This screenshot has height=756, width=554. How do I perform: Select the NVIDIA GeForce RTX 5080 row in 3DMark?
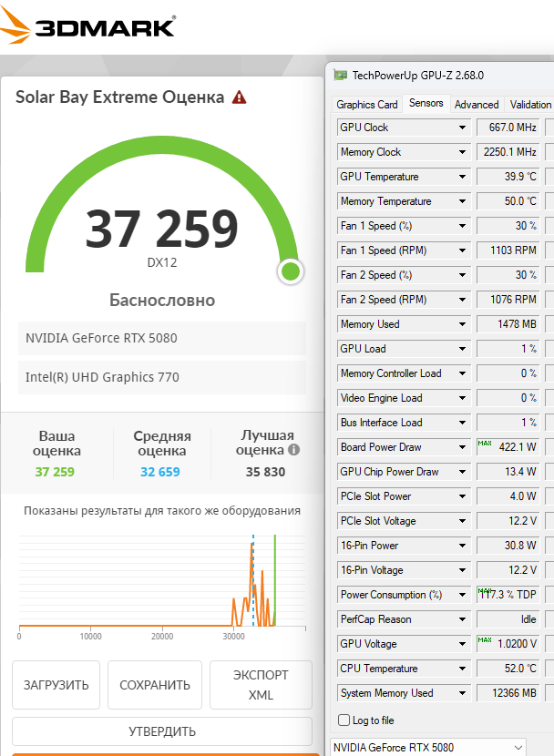162,338
